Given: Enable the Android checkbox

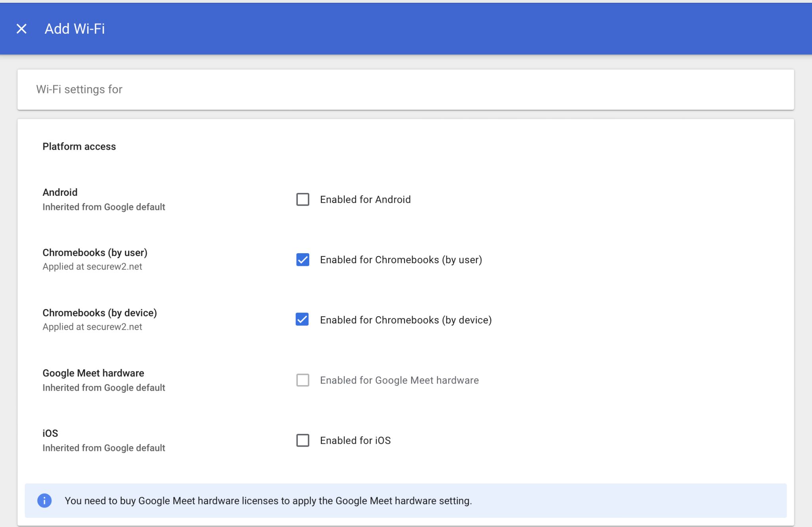Looking at the screenshot, I should pyautogui.click(x=303, y=199).
